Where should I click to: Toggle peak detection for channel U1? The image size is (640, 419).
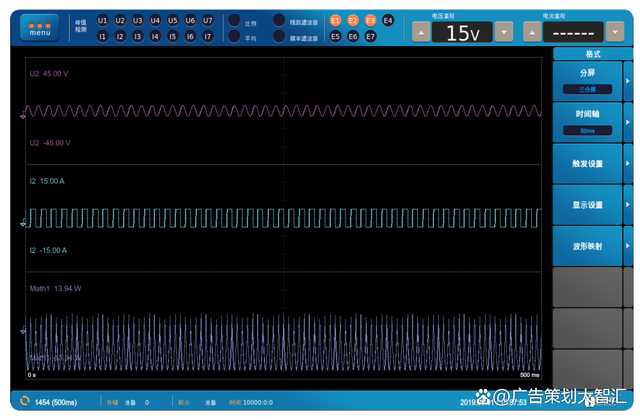[102, 20]
